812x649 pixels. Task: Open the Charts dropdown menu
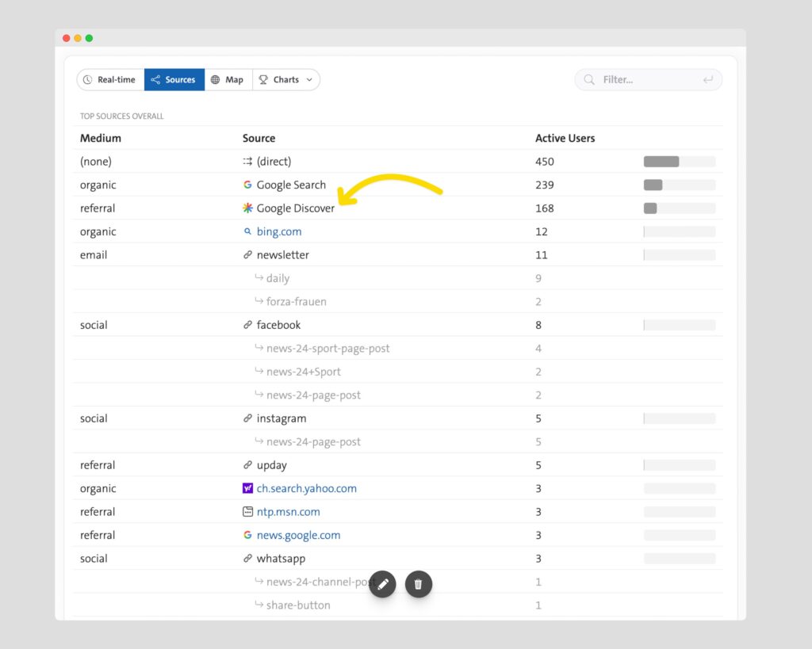click(x=286, y=80)
